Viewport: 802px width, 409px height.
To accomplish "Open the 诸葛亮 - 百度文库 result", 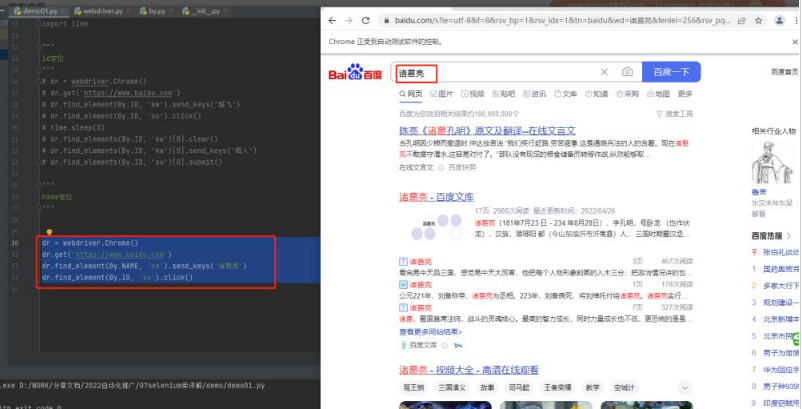I will tap(436, 197).
